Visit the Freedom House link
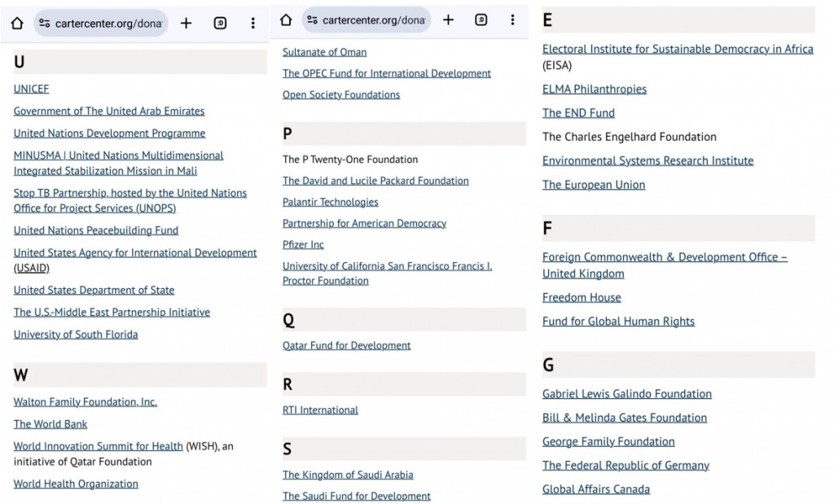 (582, 298)
